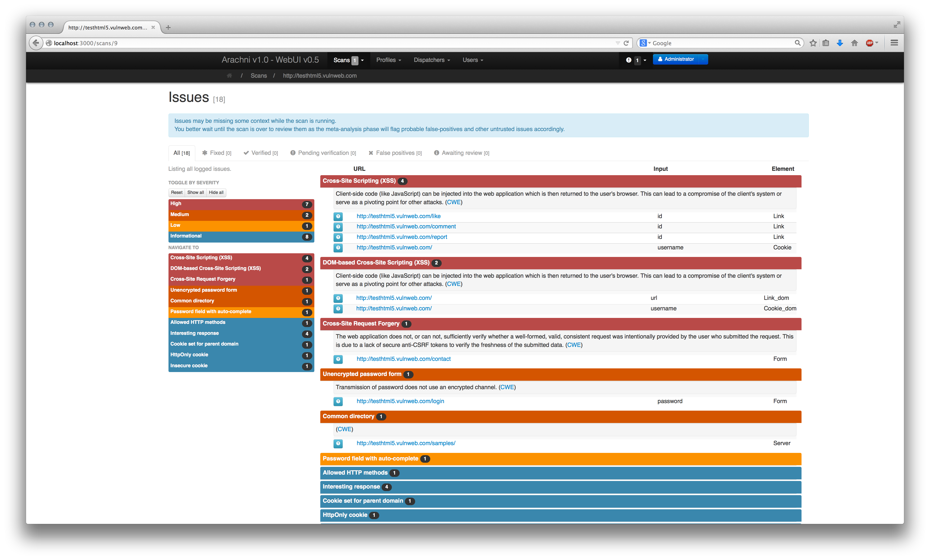Switch to the Awaiting review tab
The height and width of the screenshot is (560, 930).
click(461, 153)
